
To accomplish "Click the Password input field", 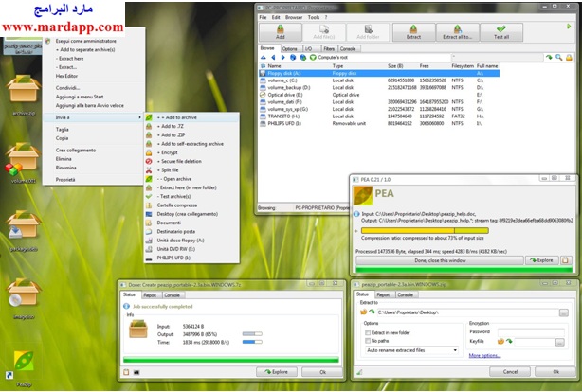I will pyautogui.click(x=531, y=332).
